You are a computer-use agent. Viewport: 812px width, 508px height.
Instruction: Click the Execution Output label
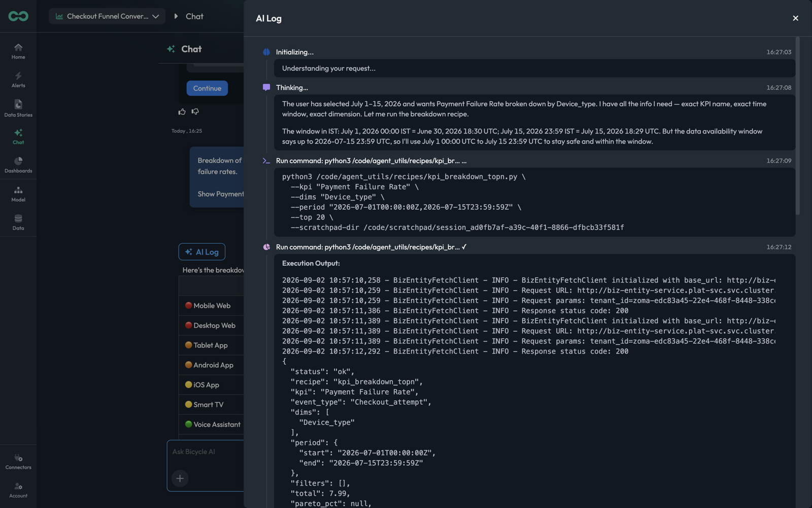click(x=311, y=263)
